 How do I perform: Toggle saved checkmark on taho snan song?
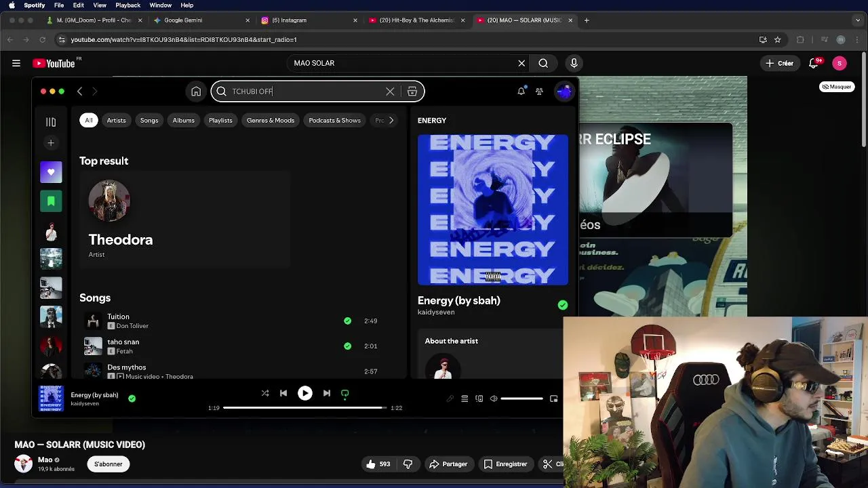[347, 346]
